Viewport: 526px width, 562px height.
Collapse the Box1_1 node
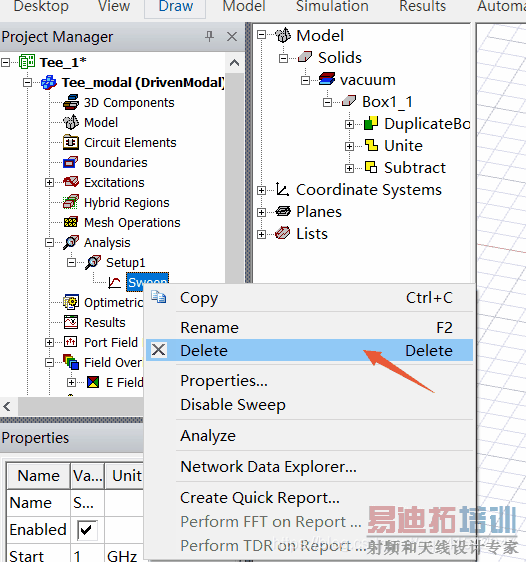pos(327,103)
